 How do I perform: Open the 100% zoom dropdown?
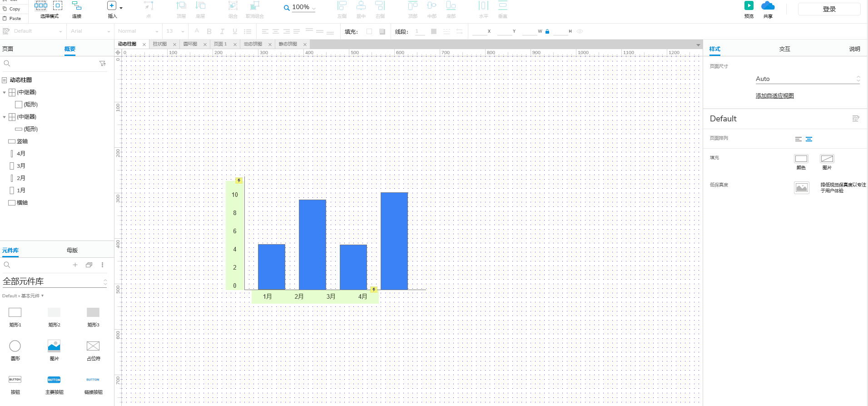click(313, 8)
